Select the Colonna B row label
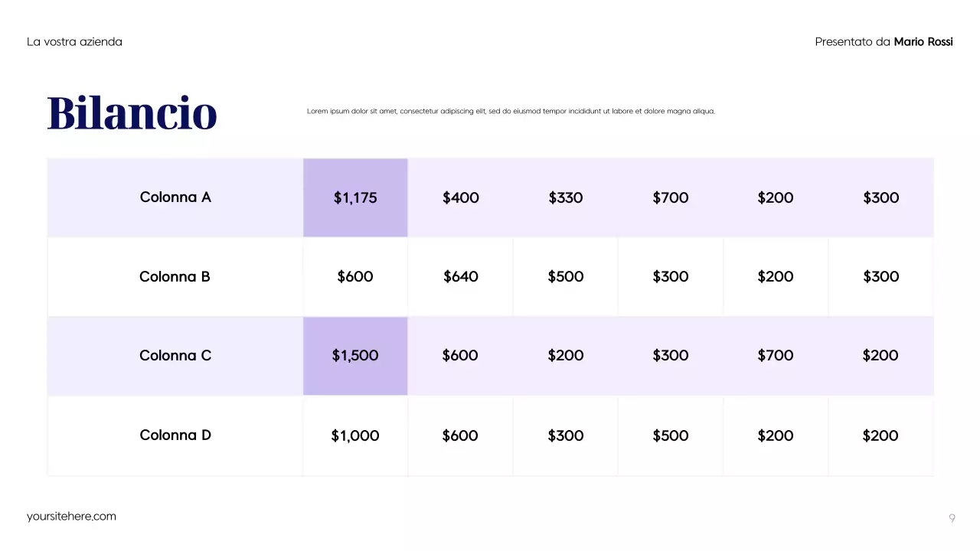This screenshot has width=980, height=551. (175, 276)
